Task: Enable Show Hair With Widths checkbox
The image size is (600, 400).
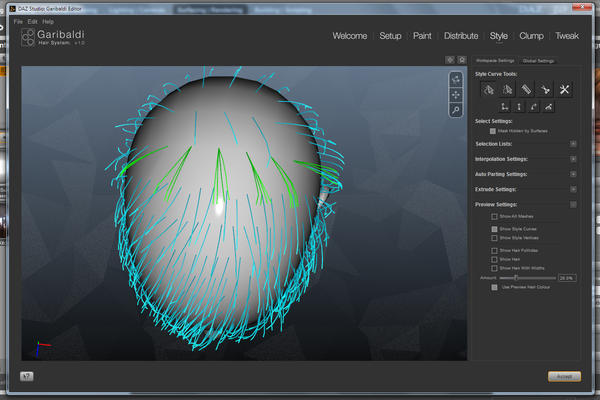Action: click(x=494, y=268)
